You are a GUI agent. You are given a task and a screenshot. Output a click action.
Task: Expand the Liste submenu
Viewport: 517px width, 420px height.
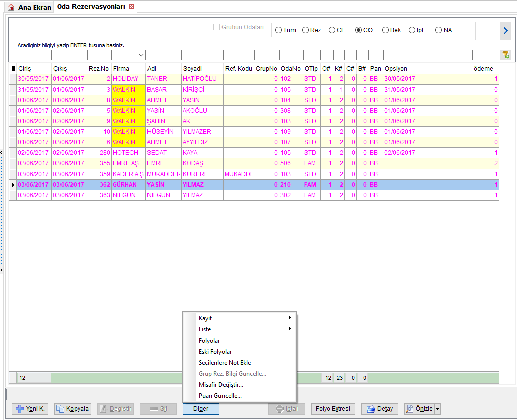coord(240,329)
